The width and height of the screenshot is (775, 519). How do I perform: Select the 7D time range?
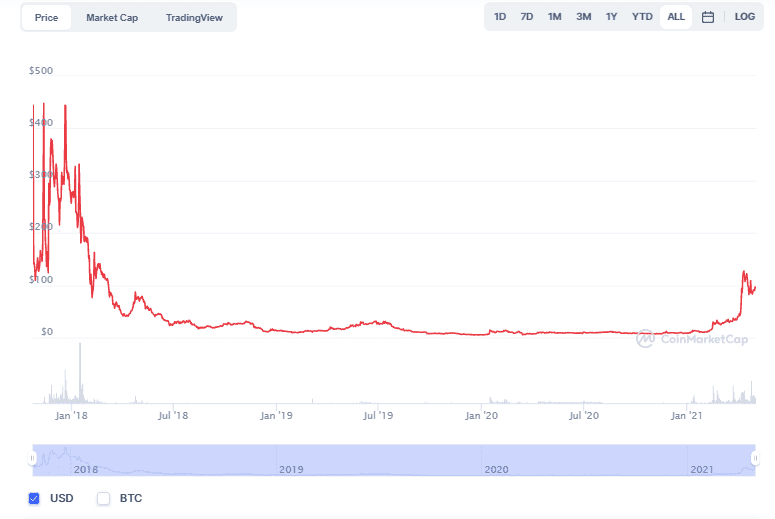pyautogui.click(x=527, y=17)
